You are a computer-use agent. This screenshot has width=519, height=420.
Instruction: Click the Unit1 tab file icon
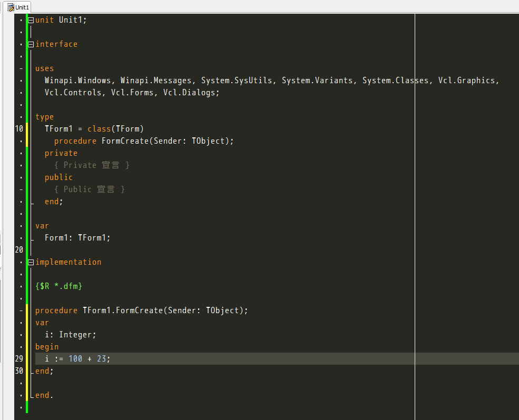pos(11,7)
